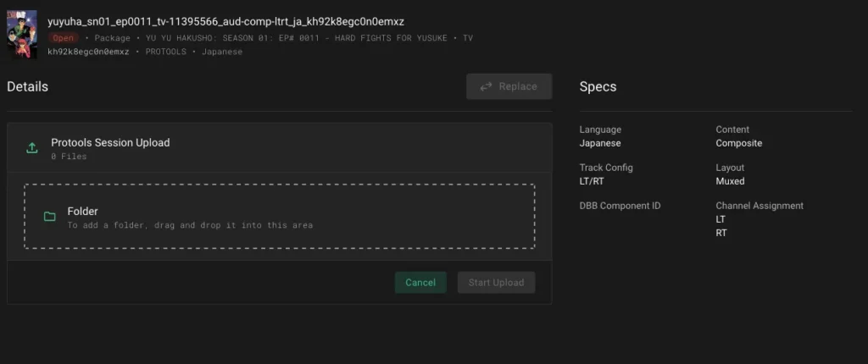Screen dimensions: 868x364
Task: Click the Protools Session Upload header
Action: point(110,142)
